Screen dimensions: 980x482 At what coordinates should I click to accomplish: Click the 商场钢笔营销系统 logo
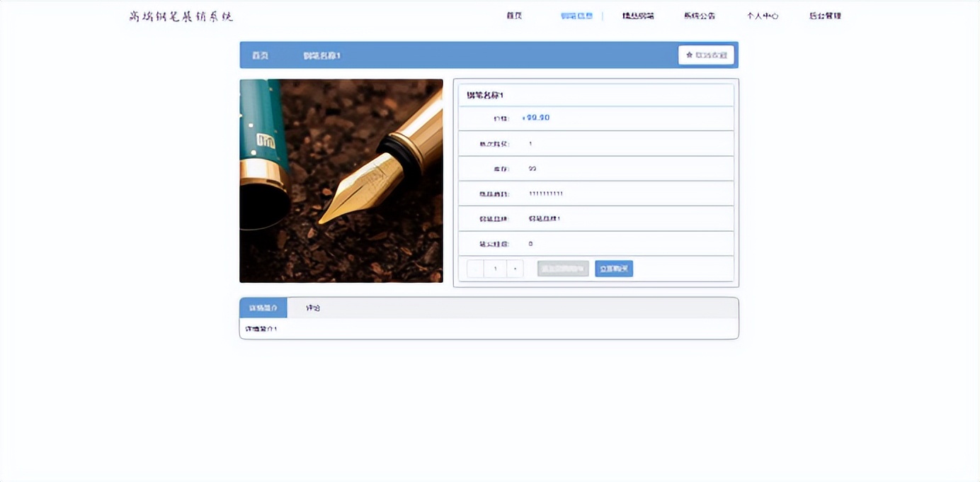(x=180, y=16)
